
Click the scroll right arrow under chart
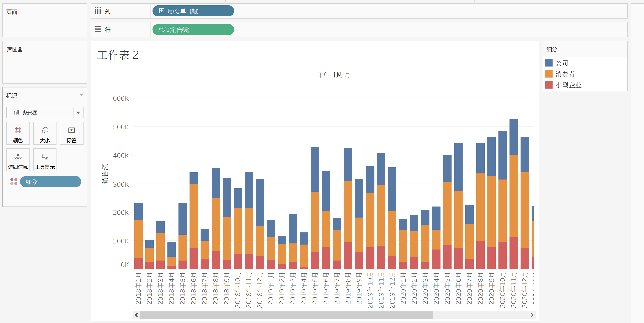click(x=532, y=315)
